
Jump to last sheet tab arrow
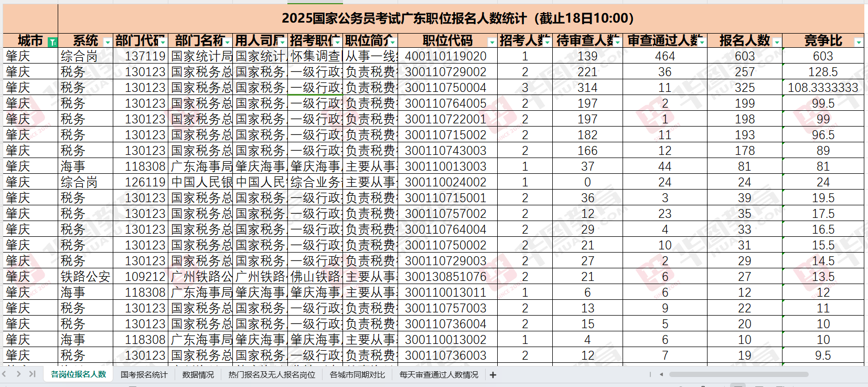point(33,374)
